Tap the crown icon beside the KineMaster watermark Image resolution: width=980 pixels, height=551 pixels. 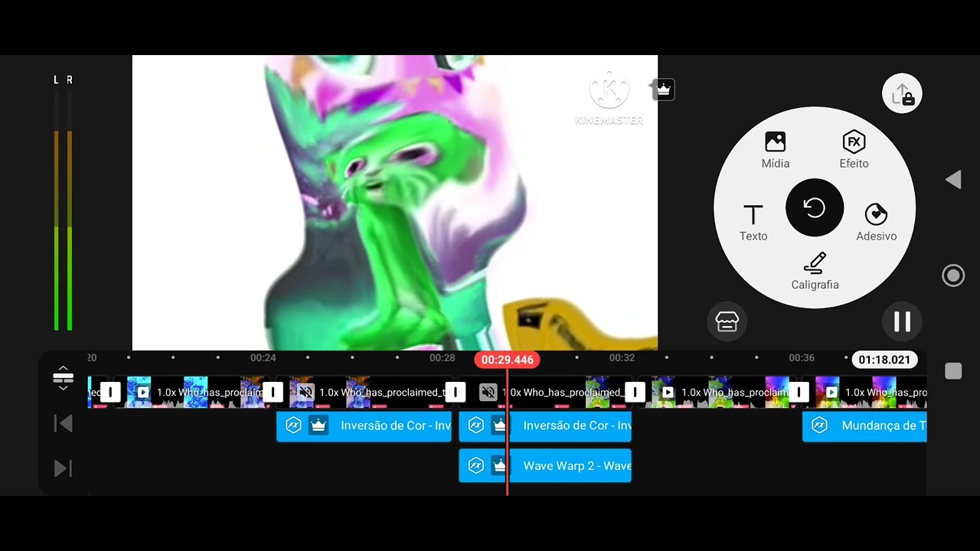coord(663,90)
